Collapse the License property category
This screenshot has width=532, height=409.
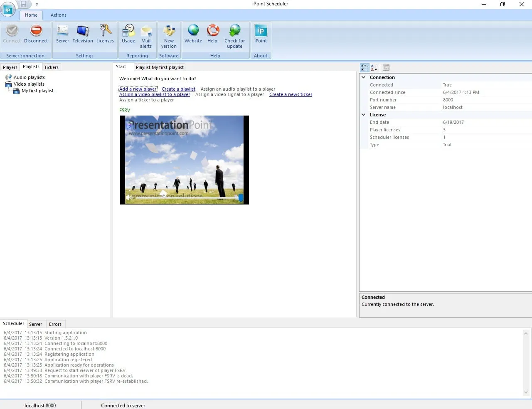point(364,115)
